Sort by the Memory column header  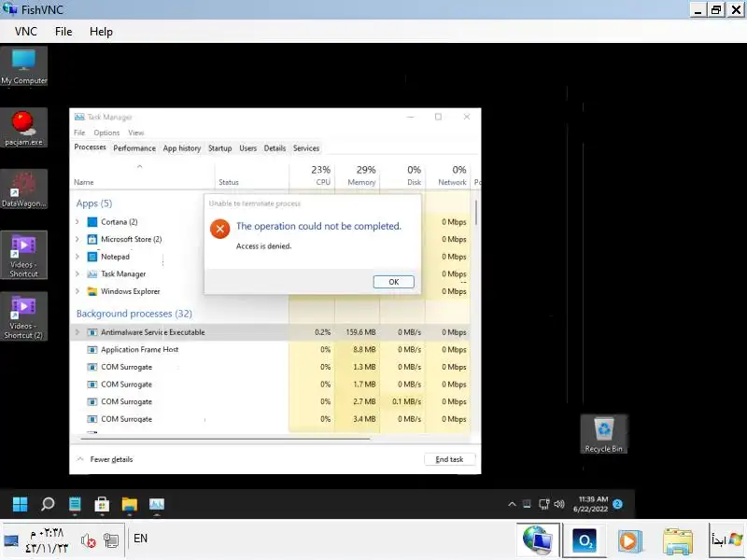point(358,176)
